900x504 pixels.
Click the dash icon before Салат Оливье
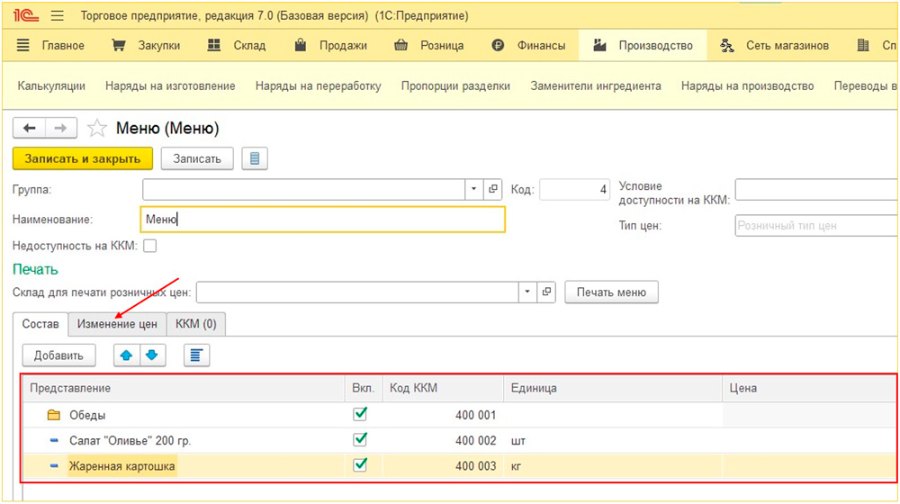click(x=54, y=440)
